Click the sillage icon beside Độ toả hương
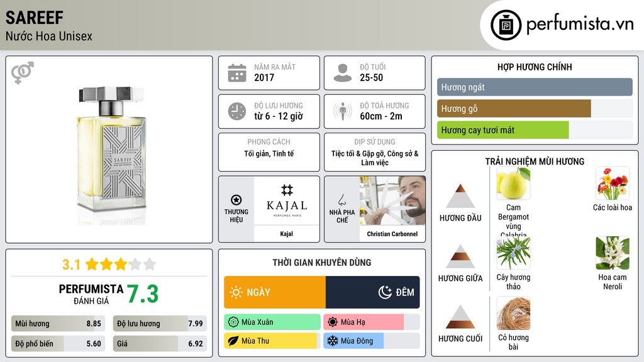The width and height of the screenshot is (644, 362). [343, 111]
